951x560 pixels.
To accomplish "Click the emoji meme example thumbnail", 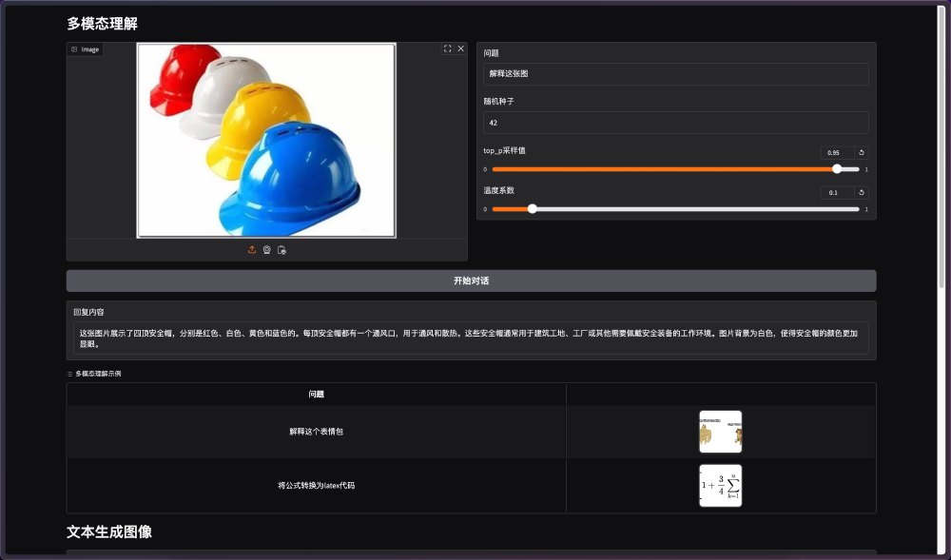I will click(x=720, y=431).
